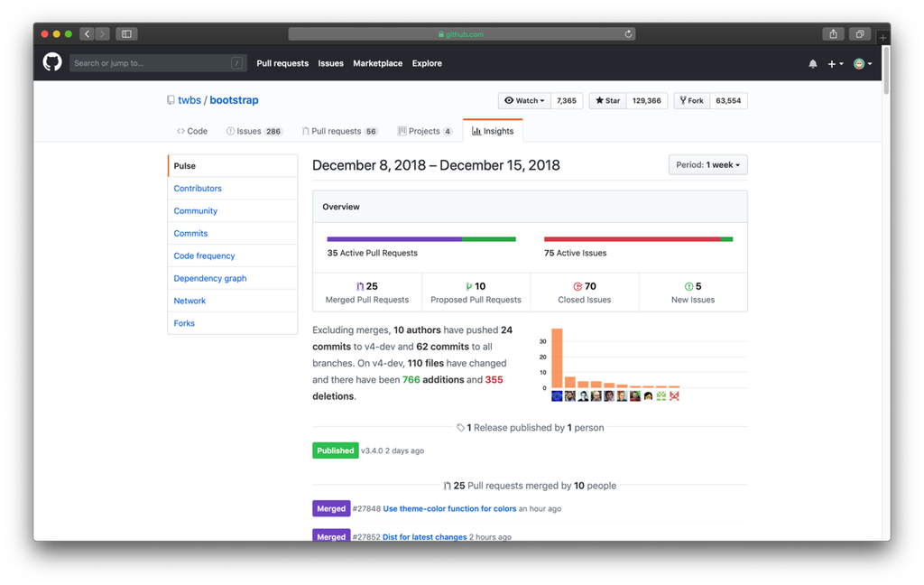Open Explore in the top navigation
The height and width of the screenshot is (585, 924).
click(x=427, y=63)
